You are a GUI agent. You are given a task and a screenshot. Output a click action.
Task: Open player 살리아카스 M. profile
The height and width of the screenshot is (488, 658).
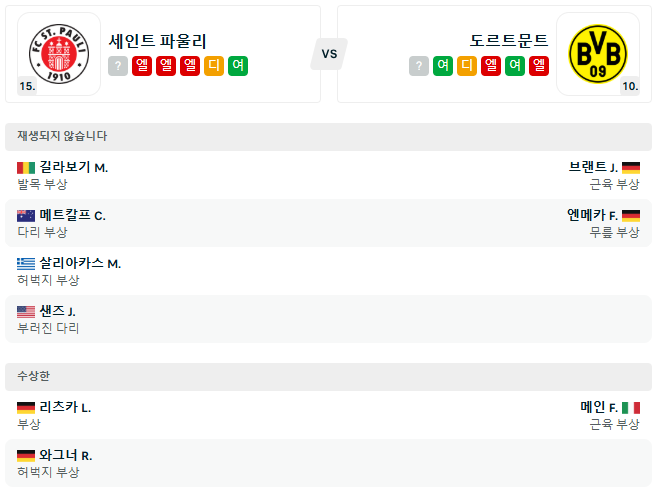(x=80, y=263)
